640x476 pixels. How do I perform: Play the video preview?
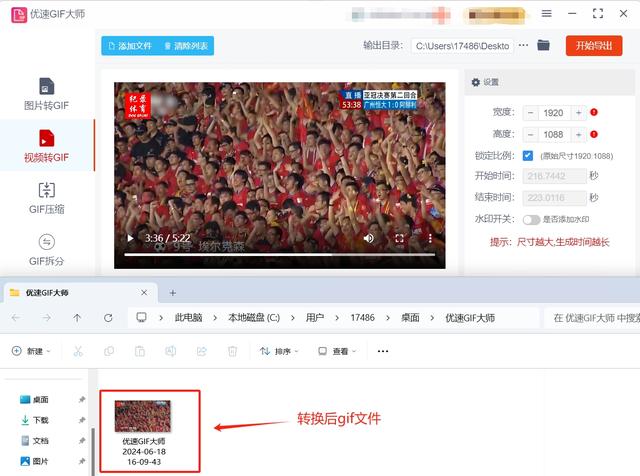tap(130, 238)
